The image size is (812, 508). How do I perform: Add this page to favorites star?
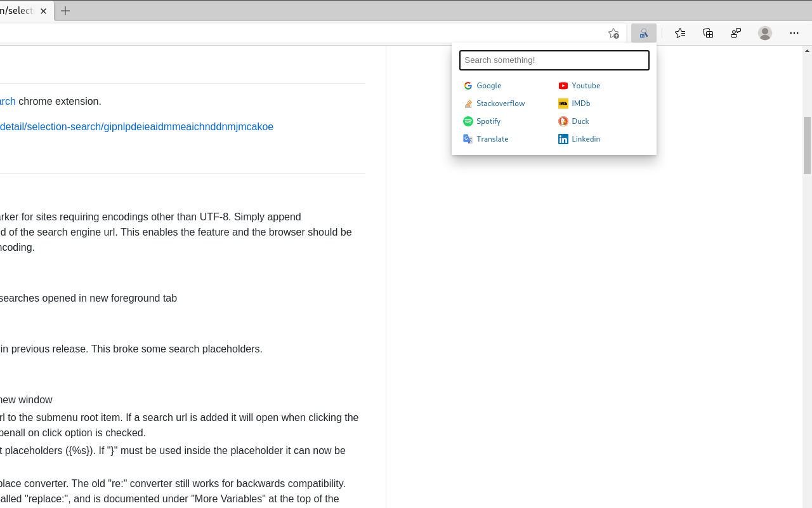coord(613,33)
